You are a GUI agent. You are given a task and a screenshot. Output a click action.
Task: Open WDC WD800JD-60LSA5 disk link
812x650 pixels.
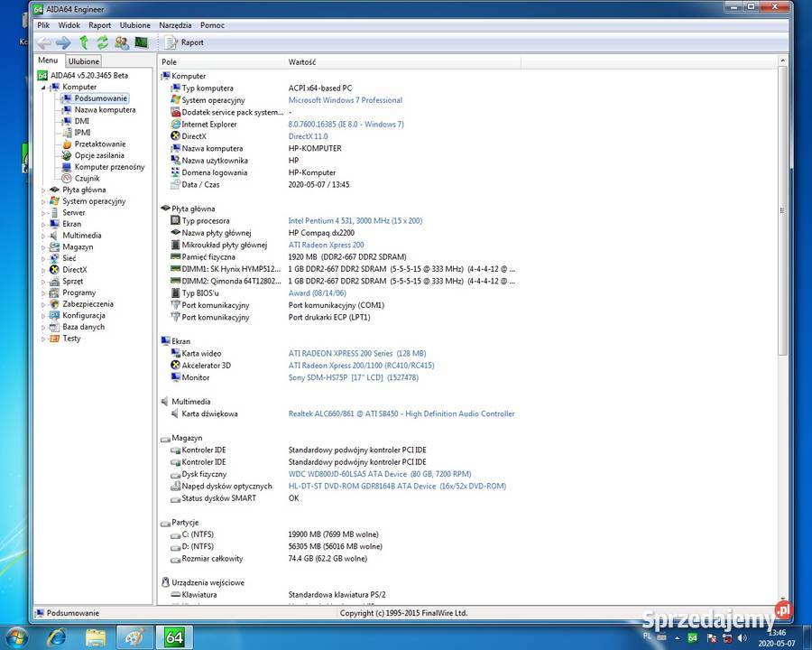tap(380, 474)
